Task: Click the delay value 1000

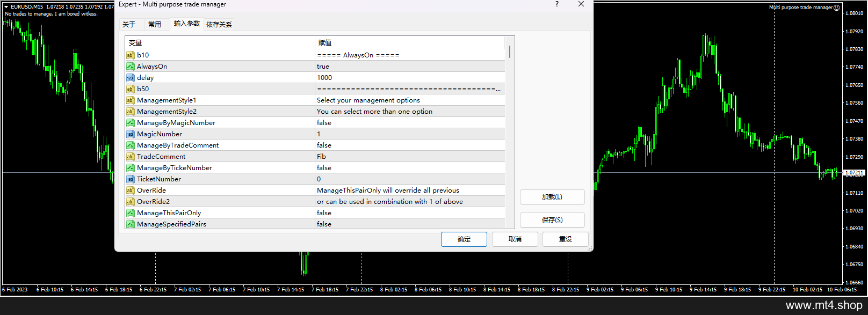Action: point(324,78)
